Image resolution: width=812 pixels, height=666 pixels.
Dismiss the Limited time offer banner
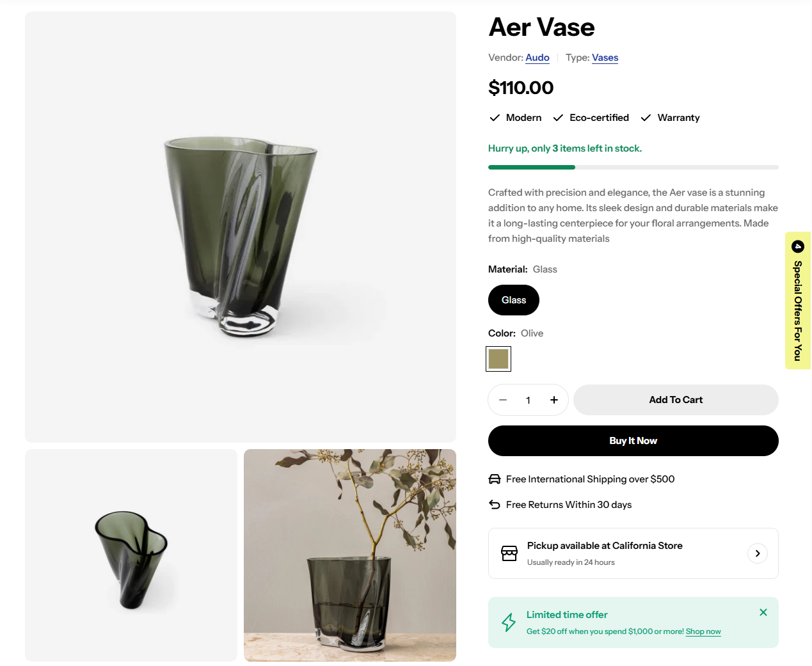(x=763, y=612)
